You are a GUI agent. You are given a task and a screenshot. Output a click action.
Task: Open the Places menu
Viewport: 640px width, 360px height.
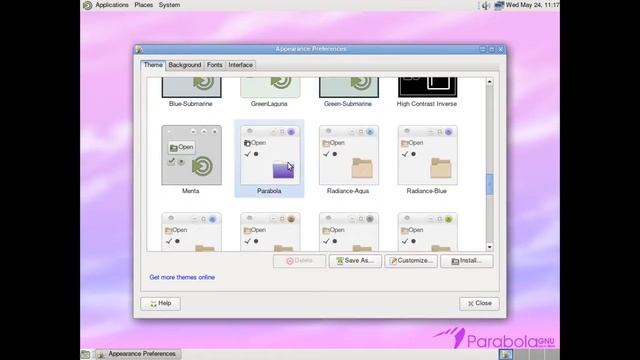pos(144,5)
